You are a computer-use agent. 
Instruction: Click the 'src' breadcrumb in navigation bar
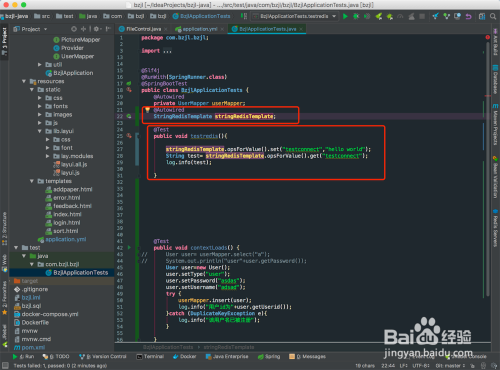42,16
